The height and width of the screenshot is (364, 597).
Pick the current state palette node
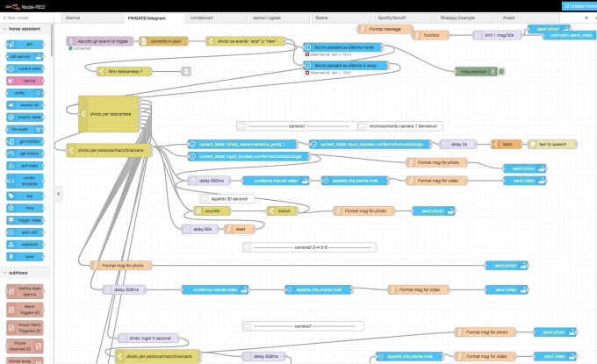(25, 68)
